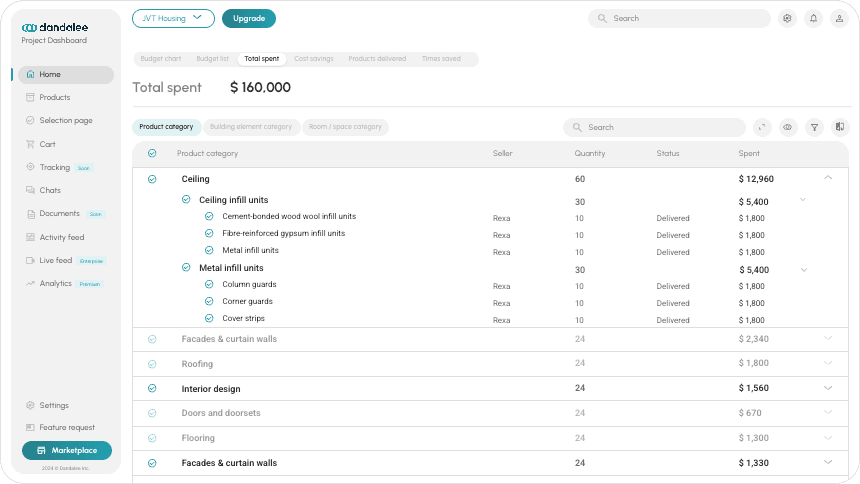Click the column layout icon

coord(840,127)
